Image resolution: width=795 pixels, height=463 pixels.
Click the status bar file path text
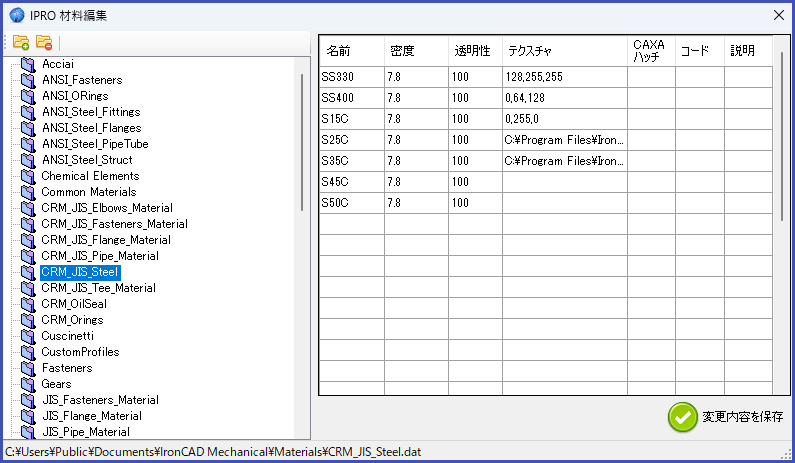coord(213,452)
